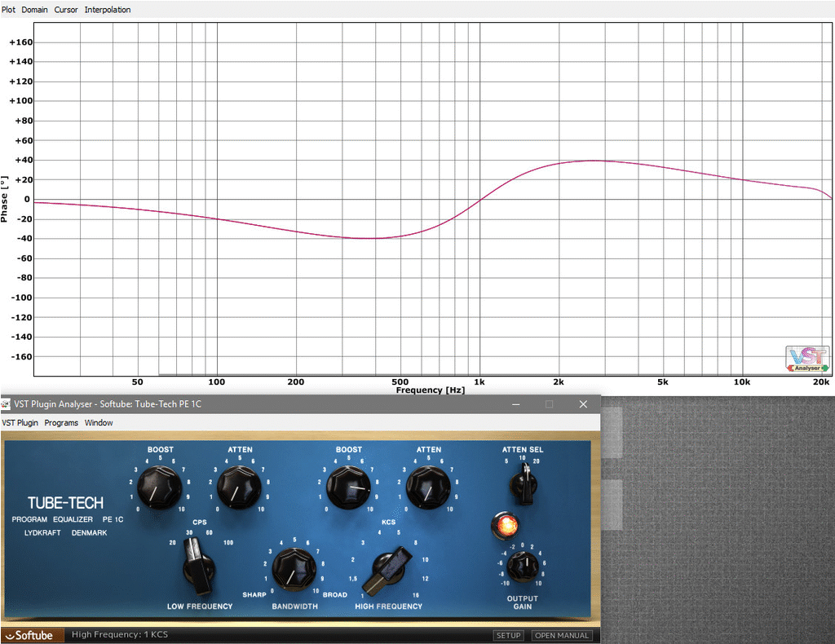This screenshot has height=644, width=835.
Task: Click the VST Analyser logo on plot
Action: (x=807, y=359)
